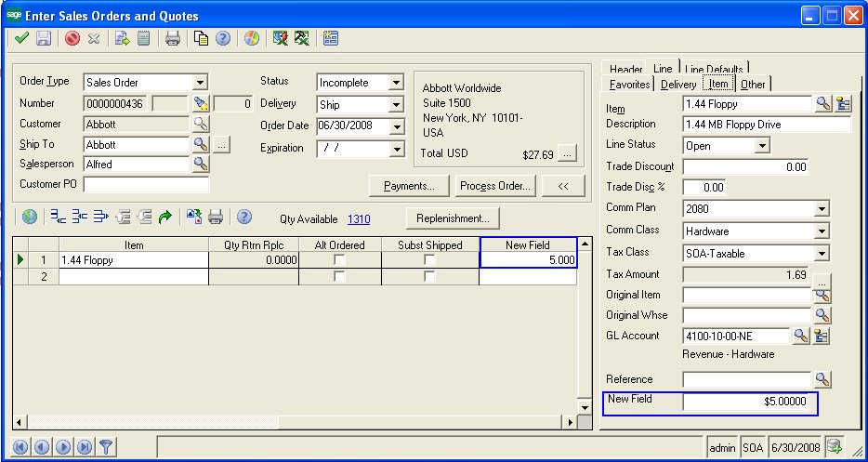Click the move line up icon

[x=123, y=217]
